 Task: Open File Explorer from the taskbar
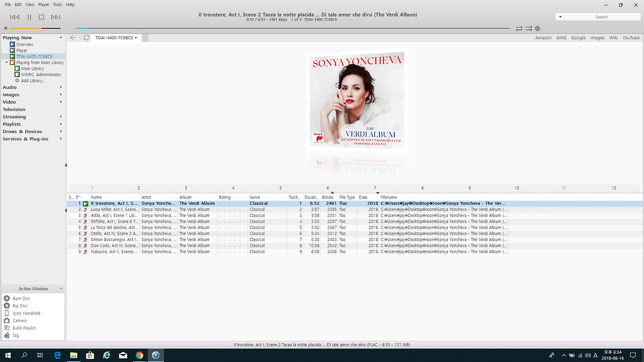click(x=73, y=355)
